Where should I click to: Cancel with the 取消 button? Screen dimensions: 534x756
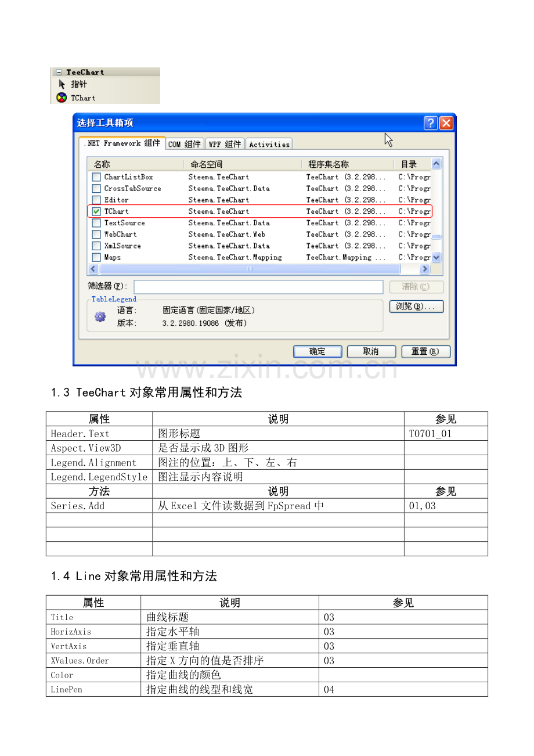[x=371, y=351]
